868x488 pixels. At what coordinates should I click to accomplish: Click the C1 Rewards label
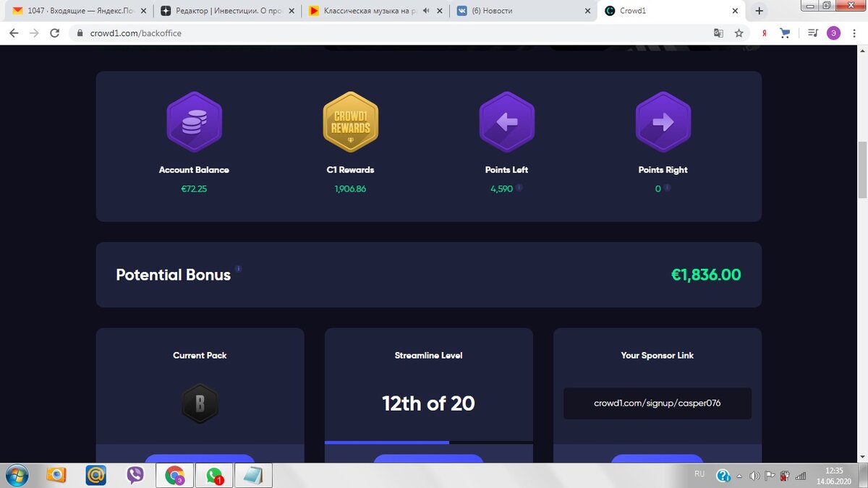click(350, 170)
